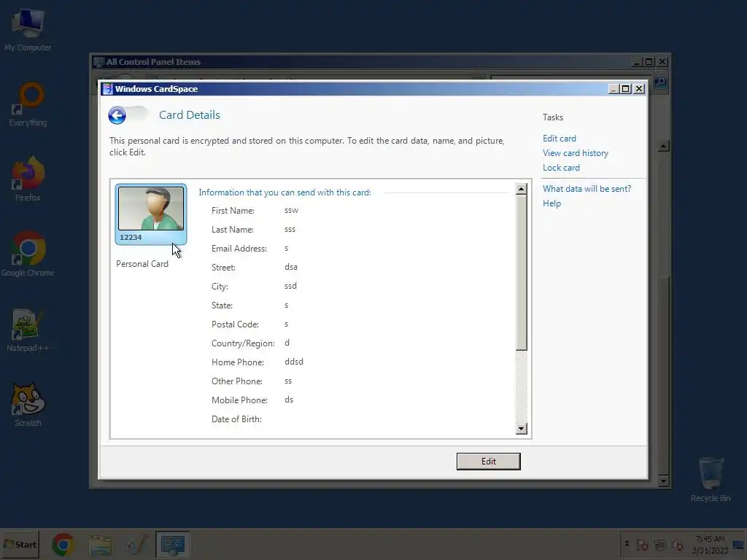The width and height of the screenshot is (747, 560).
Task: Open file explorer from the taskbar
Action: pos(100,545)
